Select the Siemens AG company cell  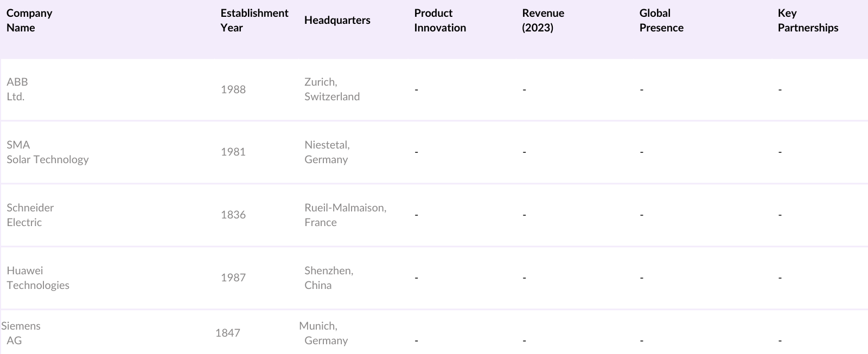(x=21, y=333)
